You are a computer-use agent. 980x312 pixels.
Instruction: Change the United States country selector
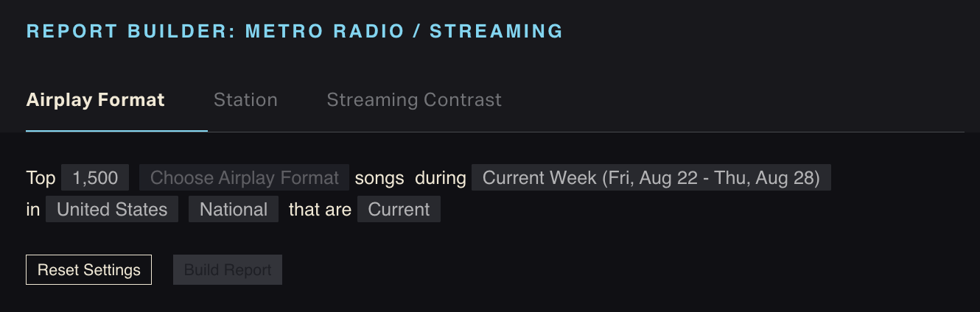coord(112,210)
